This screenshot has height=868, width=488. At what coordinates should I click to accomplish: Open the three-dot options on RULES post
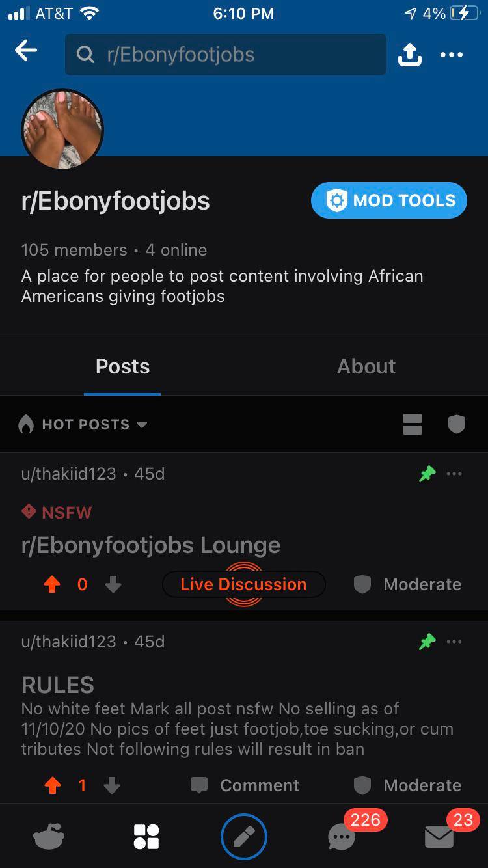454,642
